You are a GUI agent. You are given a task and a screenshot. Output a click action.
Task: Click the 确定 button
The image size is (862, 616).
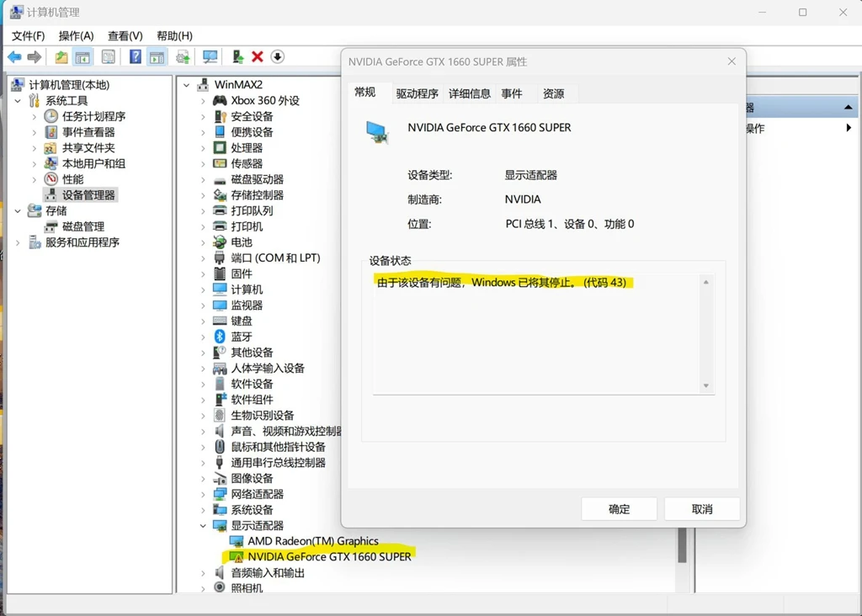pyautogui.click(x=619, y=509)
